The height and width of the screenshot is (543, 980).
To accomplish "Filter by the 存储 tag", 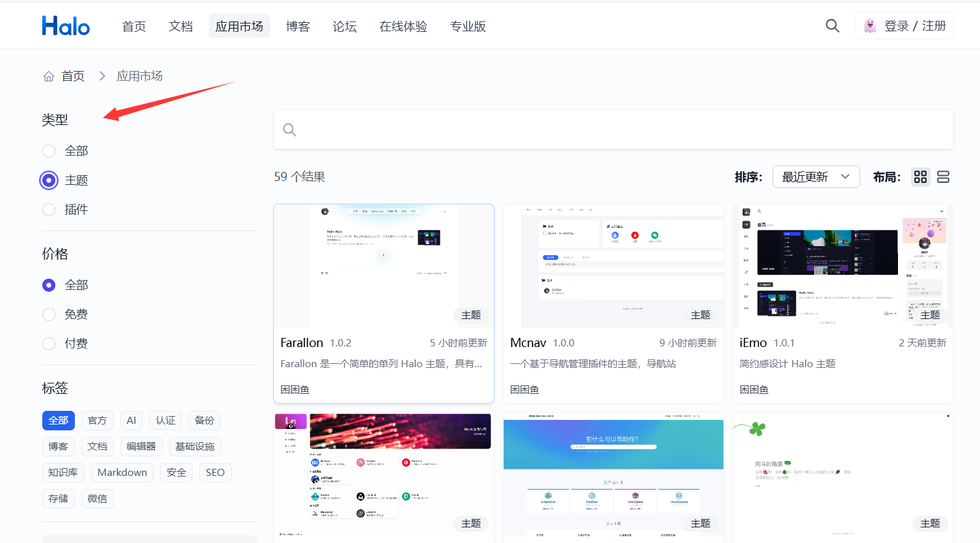I will point(59,499).
